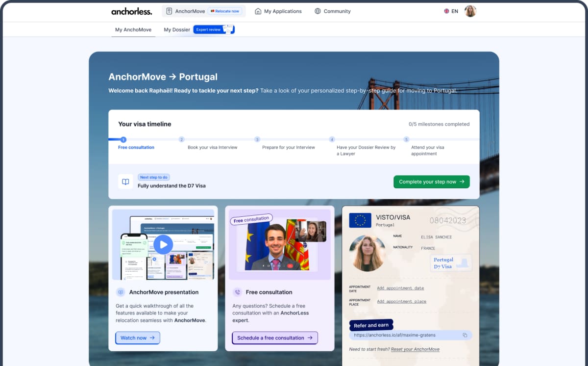Open the Community menu item

(x=332, y=11)
